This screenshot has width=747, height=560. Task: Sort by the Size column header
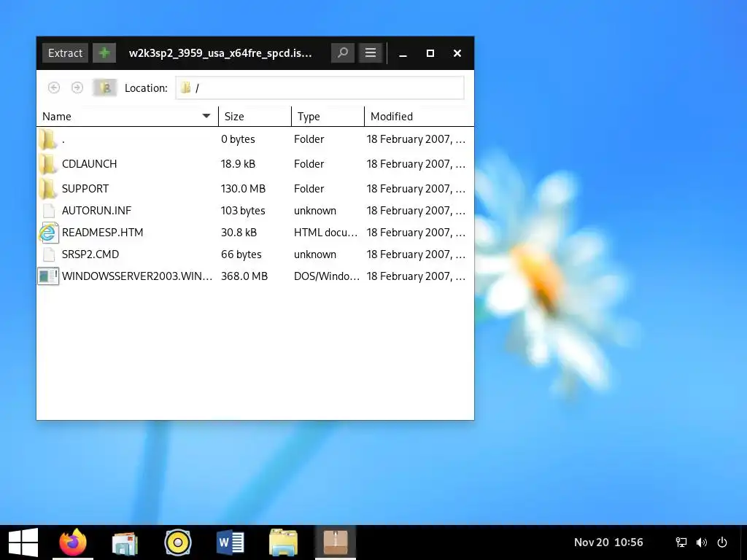[x=255, y=116]
